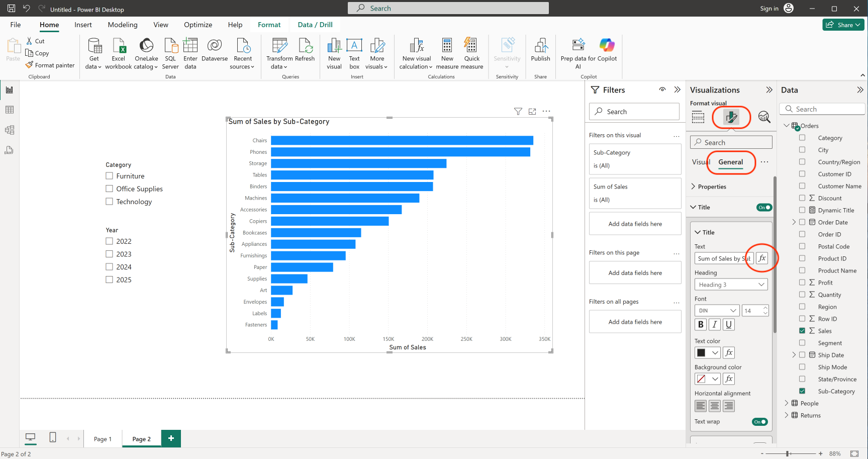Click the Publish icon in ribbon
The image size is (868, 459).
tap(540, 46)
